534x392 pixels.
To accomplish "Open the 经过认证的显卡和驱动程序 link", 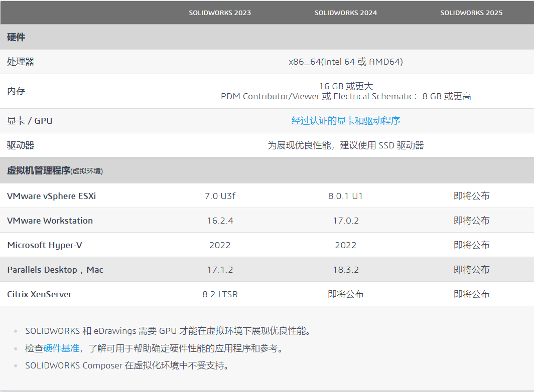I will click(x=346, y=121).
